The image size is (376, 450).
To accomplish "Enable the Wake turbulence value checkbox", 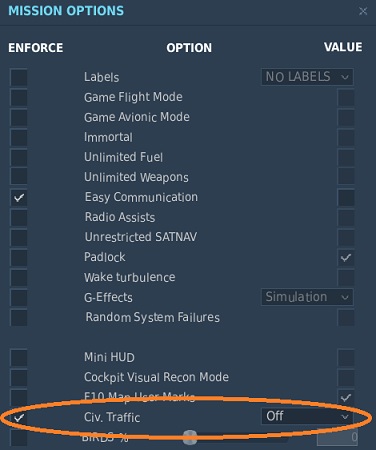I will pyautogui.click(x=346, y=277).
